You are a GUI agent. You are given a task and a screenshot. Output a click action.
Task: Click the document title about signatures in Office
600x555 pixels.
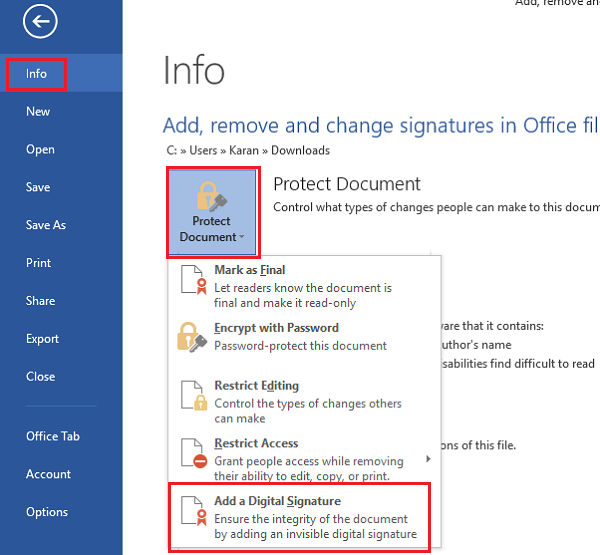click(x=381, y=126)
